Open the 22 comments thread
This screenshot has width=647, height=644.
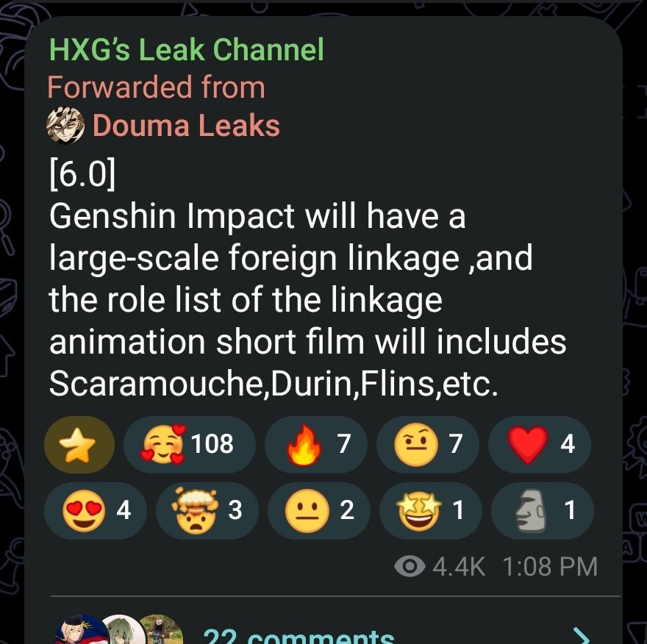[299, 636]
